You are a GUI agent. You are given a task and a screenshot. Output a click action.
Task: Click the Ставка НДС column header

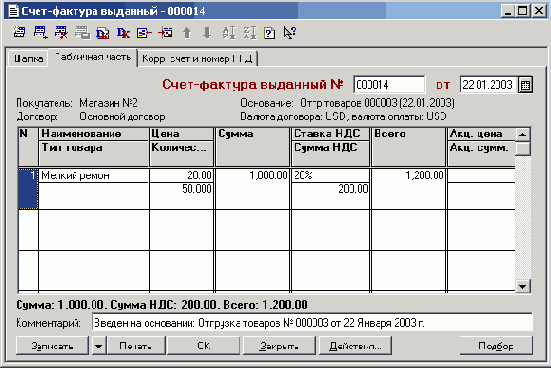330,134
